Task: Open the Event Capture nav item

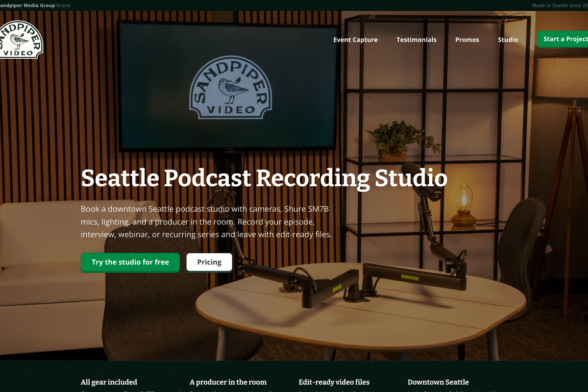Action: tap(355, 40)
